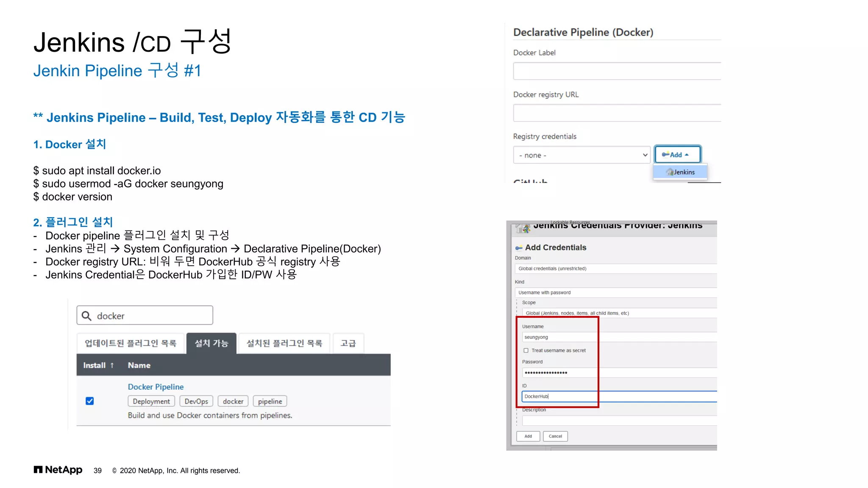This screenshot has width=868, height=488.
Task: Click the '$ docker version' line
Action: pos(73,197)
